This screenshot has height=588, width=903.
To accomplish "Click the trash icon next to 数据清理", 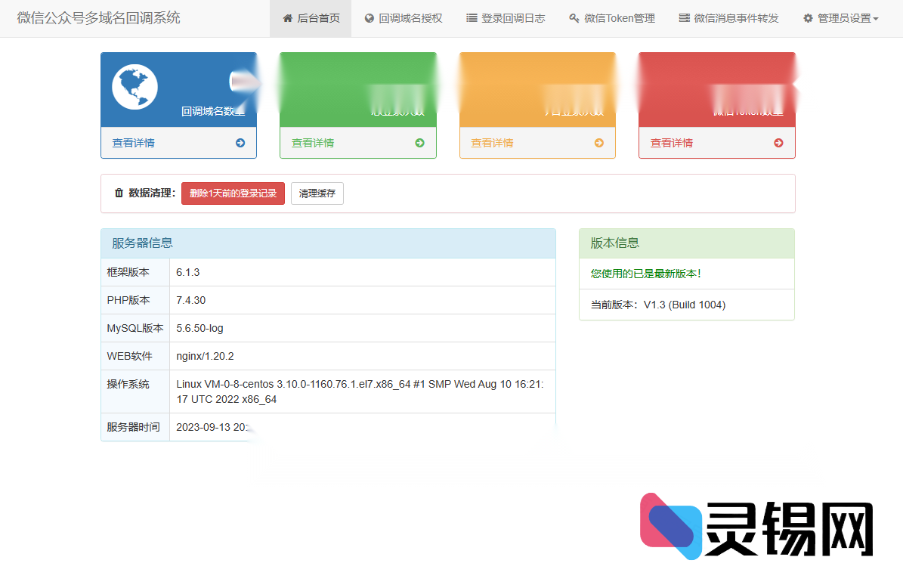I will tap(119, 193).
